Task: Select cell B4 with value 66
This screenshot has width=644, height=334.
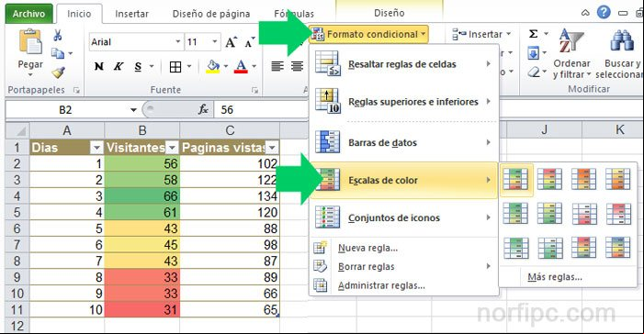Action: pos(142,196)
